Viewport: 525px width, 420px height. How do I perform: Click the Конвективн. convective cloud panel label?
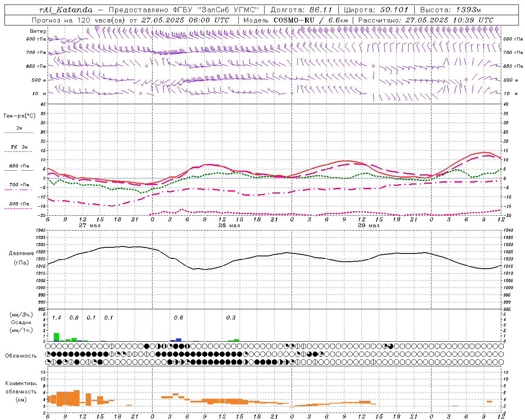21,383
